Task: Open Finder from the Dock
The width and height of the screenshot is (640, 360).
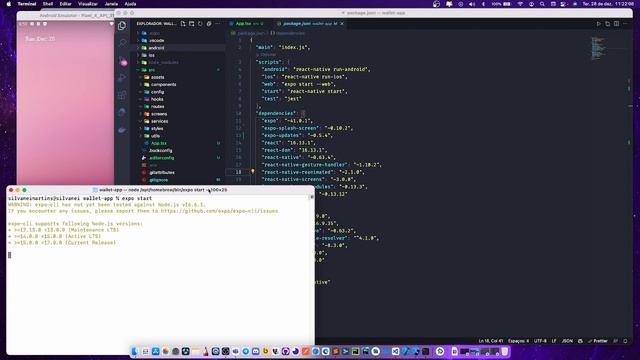Action: coord(135,351)
